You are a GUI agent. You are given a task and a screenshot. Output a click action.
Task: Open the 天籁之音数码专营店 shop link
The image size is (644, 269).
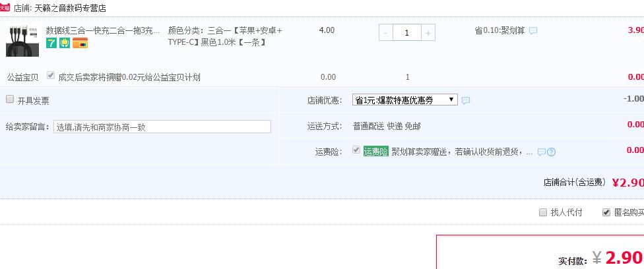tap(70, 8)
